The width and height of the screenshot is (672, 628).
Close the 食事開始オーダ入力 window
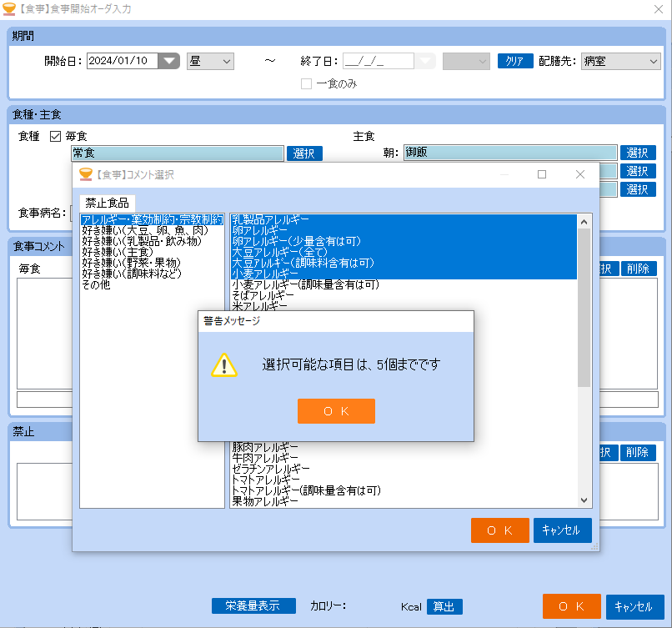coord(659,9)
